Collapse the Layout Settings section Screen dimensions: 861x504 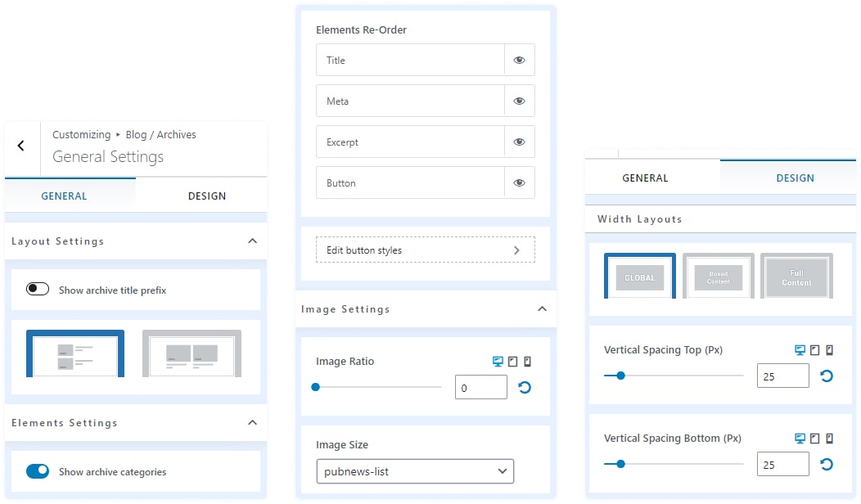tap(252, 241)
